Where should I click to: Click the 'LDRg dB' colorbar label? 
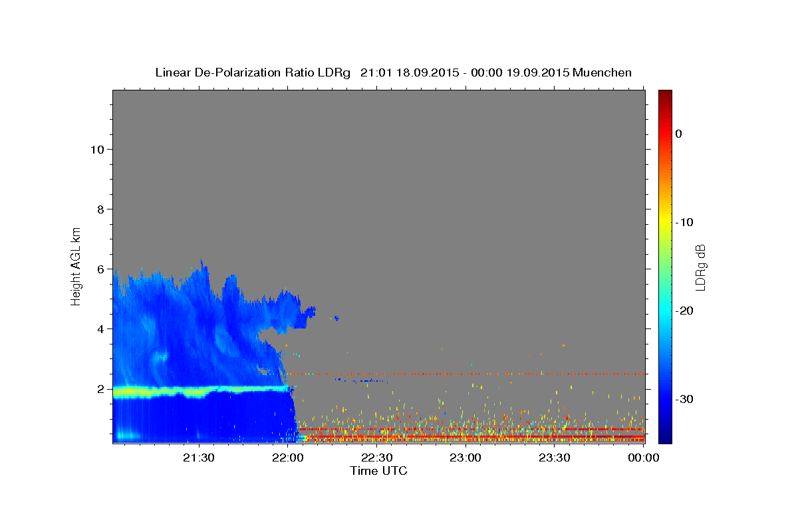(x=700, y=267)
